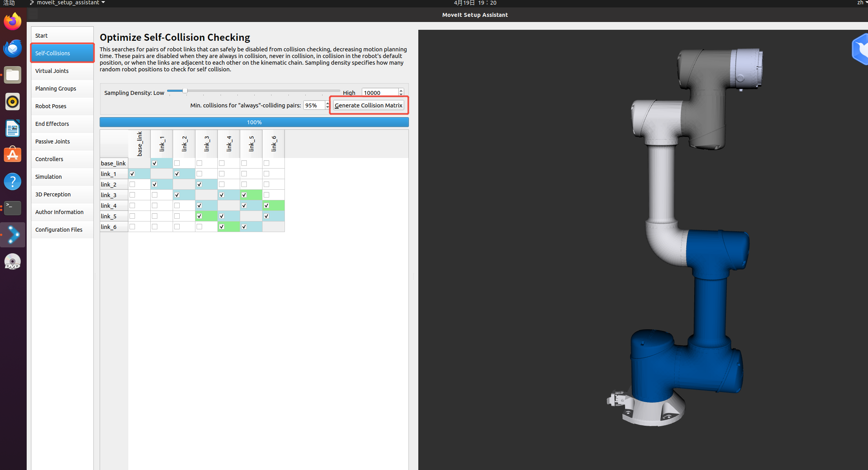
Task: Open Firefox from the dock
Action: click(x=13, y=22)
